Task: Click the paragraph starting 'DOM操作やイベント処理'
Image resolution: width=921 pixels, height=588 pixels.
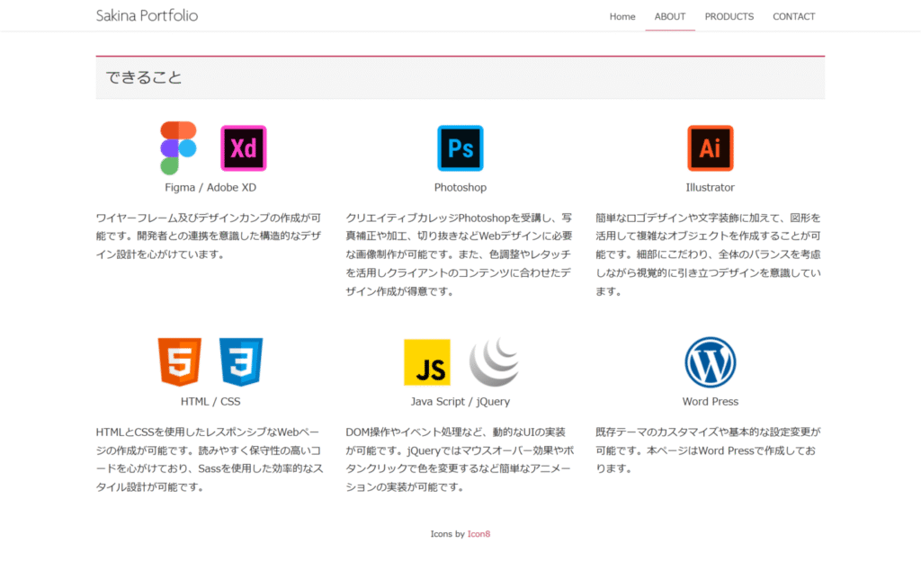Action: coord(460,459)
